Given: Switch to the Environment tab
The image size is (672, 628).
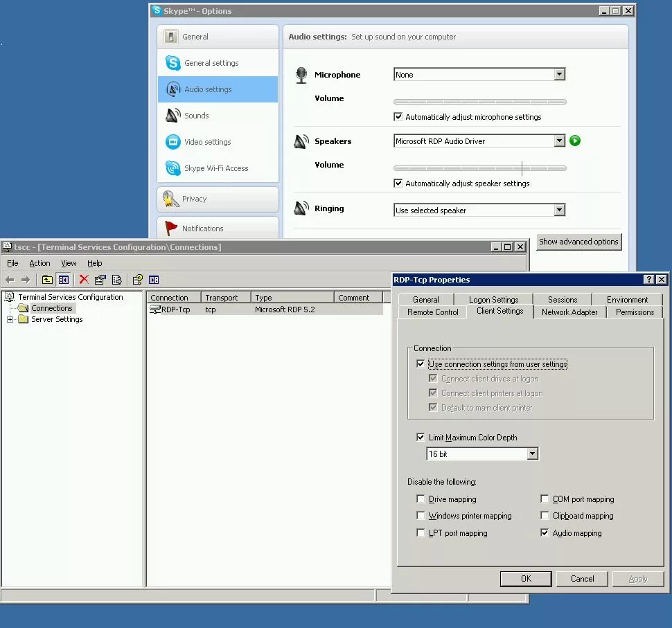Looking at the screenshot, I should point(627,299).
